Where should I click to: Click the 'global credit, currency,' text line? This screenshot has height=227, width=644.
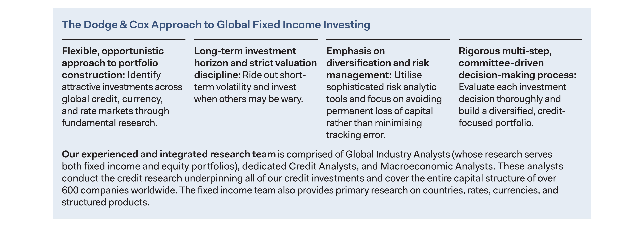[112, 99]
